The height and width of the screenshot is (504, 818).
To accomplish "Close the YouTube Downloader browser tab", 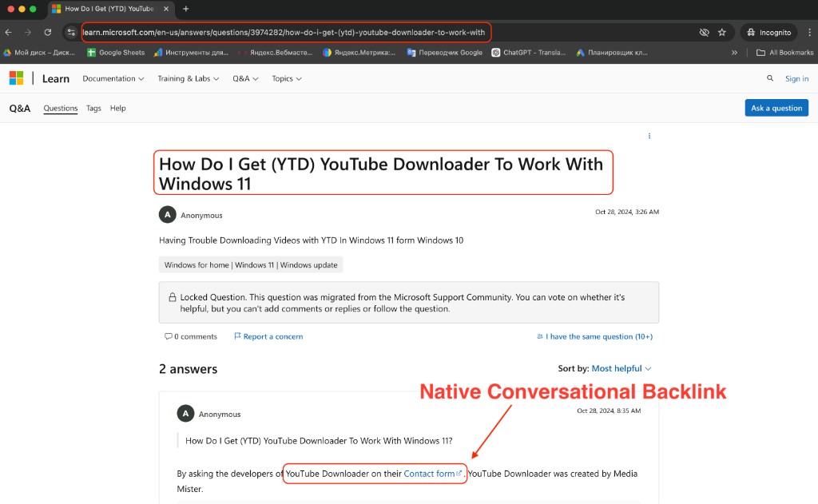I will tap(166, 9).
